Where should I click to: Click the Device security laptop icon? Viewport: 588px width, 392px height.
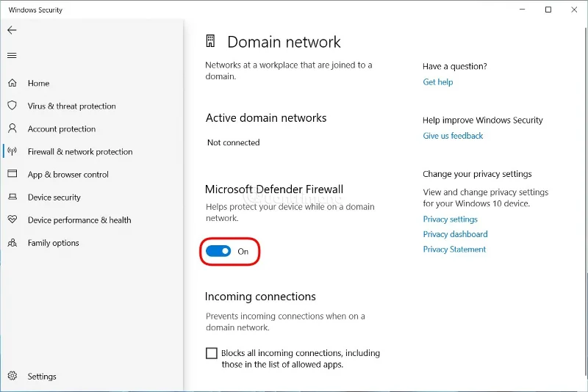(12, 197)
